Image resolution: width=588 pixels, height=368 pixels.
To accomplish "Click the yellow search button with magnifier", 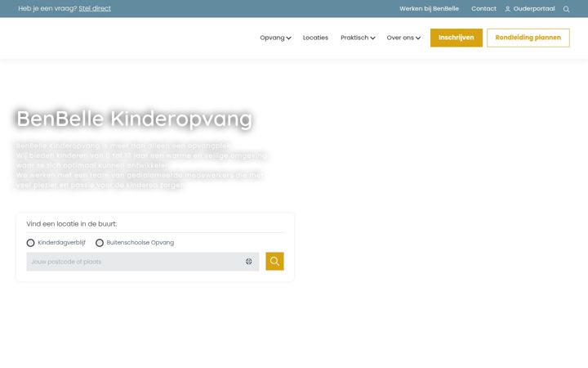I will [x=275, y=261].
